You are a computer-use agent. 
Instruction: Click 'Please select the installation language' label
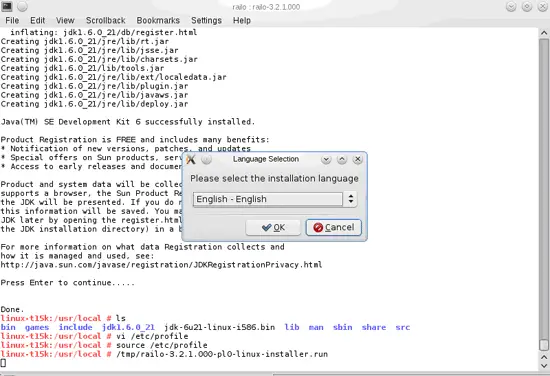tap(274, 179)
